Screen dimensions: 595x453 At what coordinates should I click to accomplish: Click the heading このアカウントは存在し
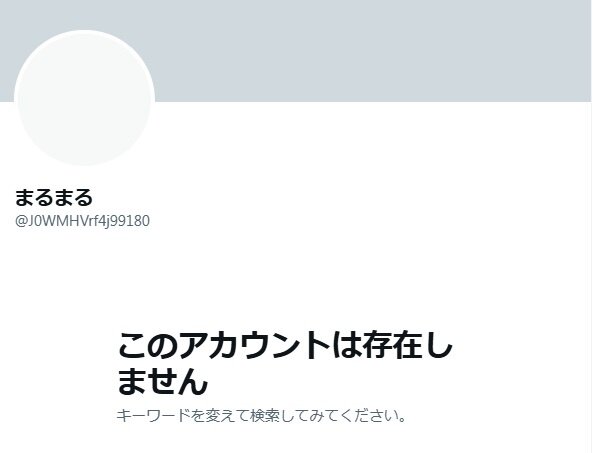pyautogui.click(x=285, y=345)
